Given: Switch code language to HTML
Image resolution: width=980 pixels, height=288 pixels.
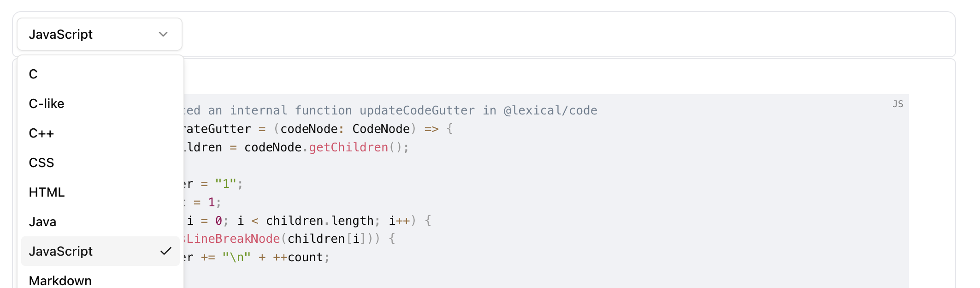Looking at the screenshot, I should [x=47, y=192].
